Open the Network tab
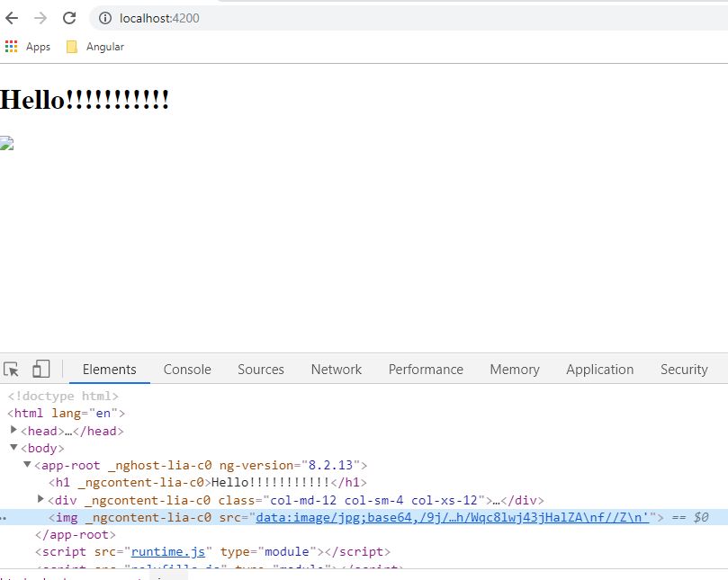The image size is (728, 580). (x=337, y=370)
